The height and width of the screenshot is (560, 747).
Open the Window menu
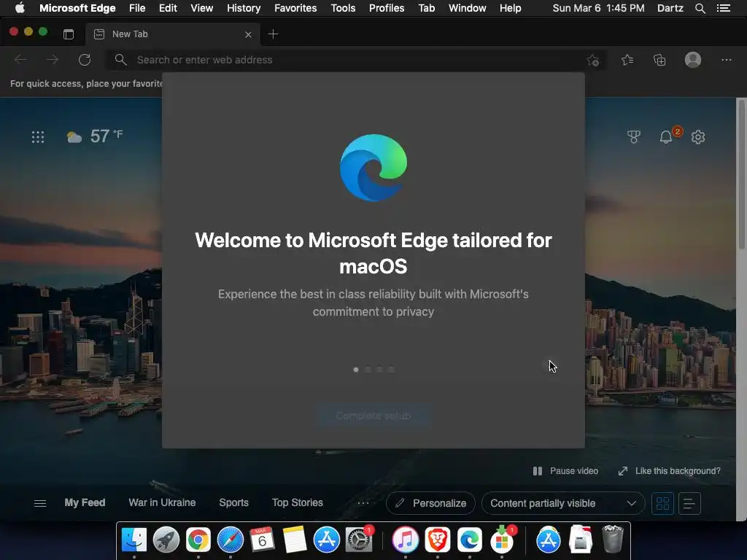click(x=468, y=8)
